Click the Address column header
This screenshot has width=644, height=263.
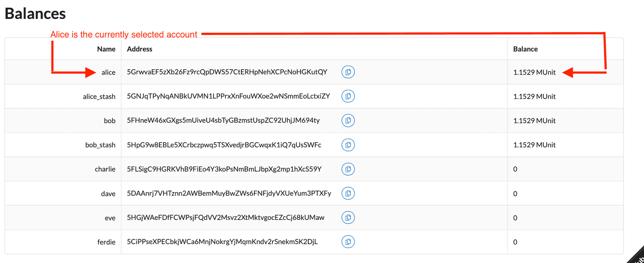(x=140, y=49)
